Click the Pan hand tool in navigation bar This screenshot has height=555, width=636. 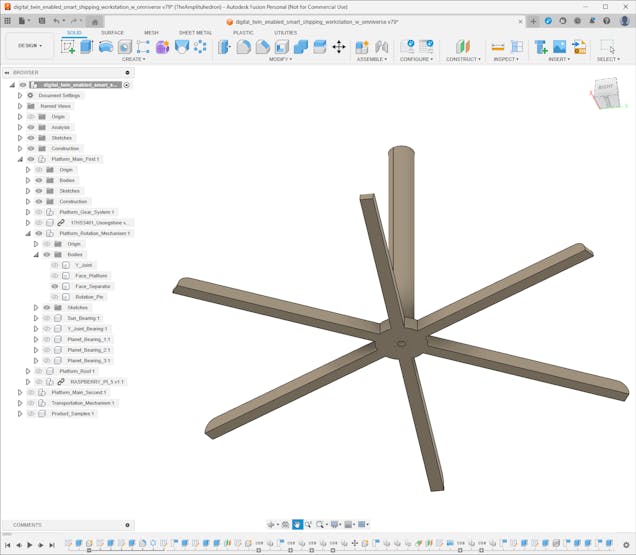point(297,525)
